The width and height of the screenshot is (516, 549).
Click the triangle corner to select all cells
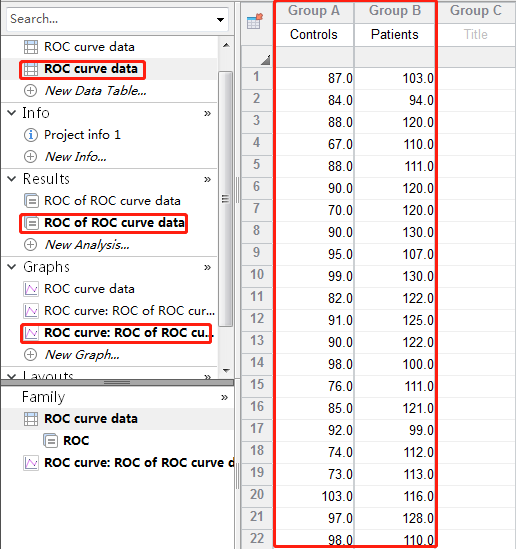coord(265,60)
